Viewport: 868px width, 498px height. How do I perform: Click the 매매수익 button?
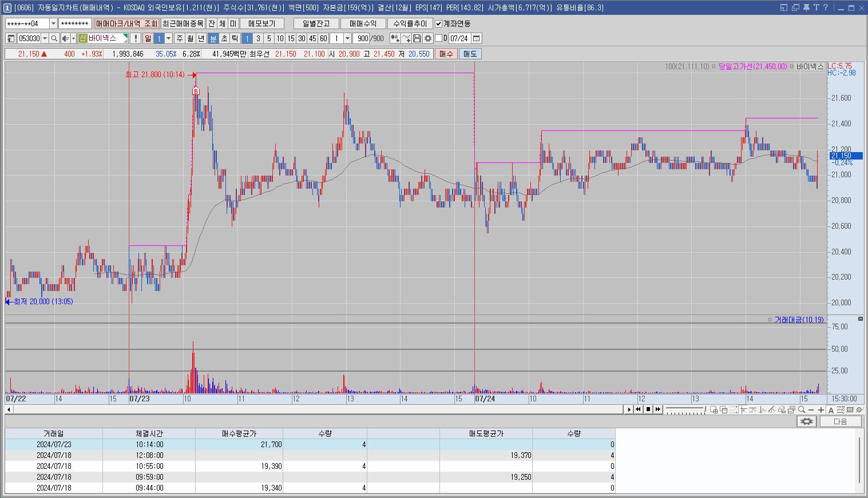point(363,23)
